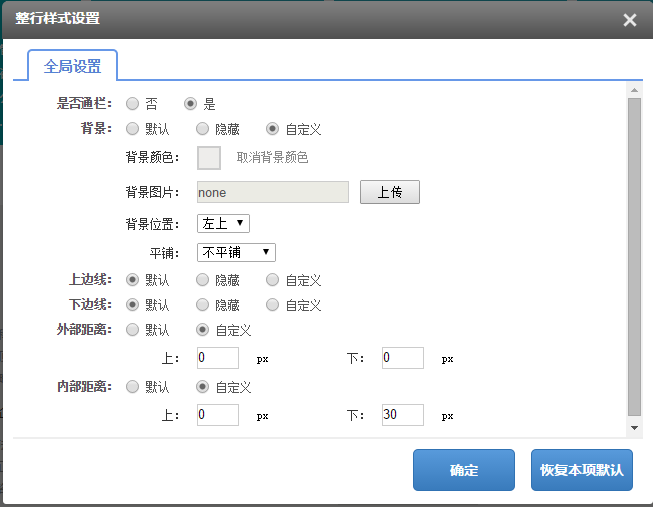The height and width of the screenshot is (507, 653).
Task: Close the 整行样式设置 dialog
Action: point(629,20)
